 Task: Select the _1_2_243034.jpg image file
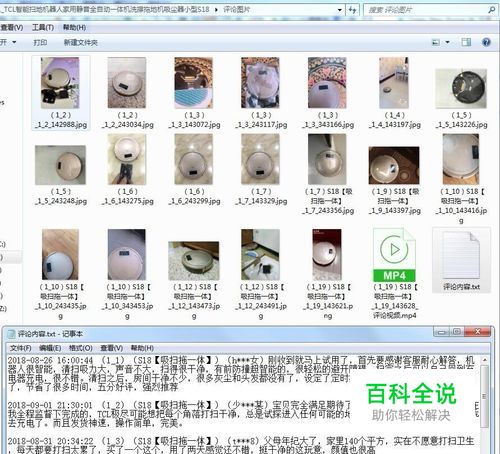(x=127, y=83)
